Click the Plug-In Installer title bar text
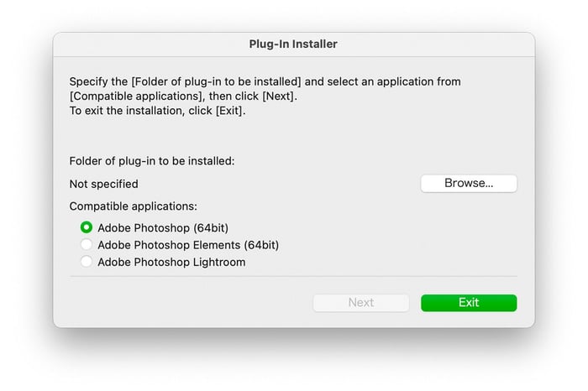The image size is (588, 391). pos(293,44)
